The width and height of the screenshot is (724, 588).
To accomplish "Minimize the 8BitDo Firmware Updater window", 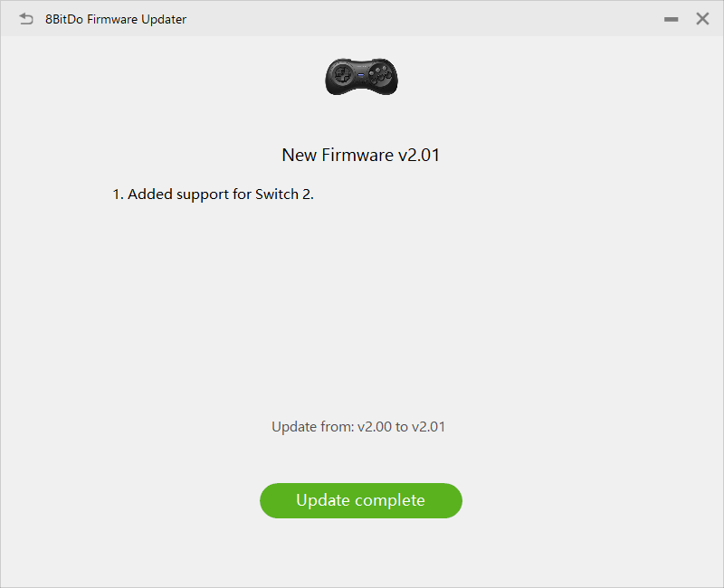I will point(671,19).
